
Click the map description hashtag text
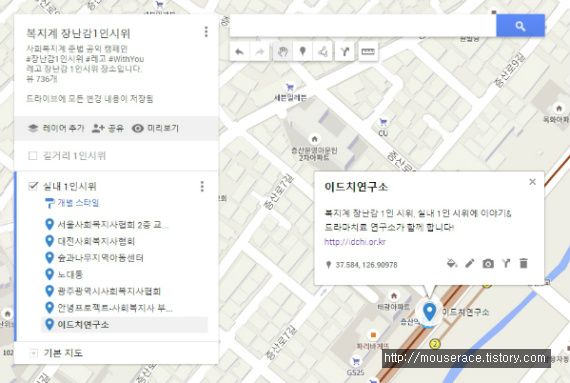point(85,59)
